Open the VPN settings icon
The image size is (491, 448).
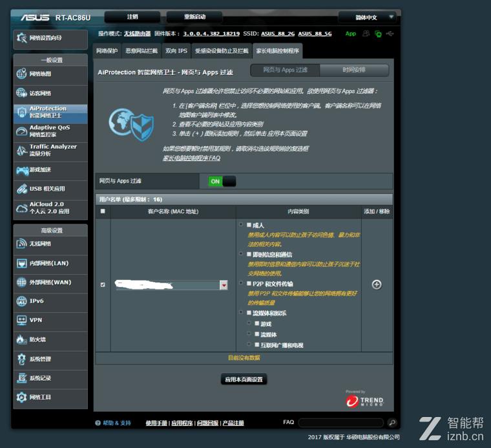(21, 320)
